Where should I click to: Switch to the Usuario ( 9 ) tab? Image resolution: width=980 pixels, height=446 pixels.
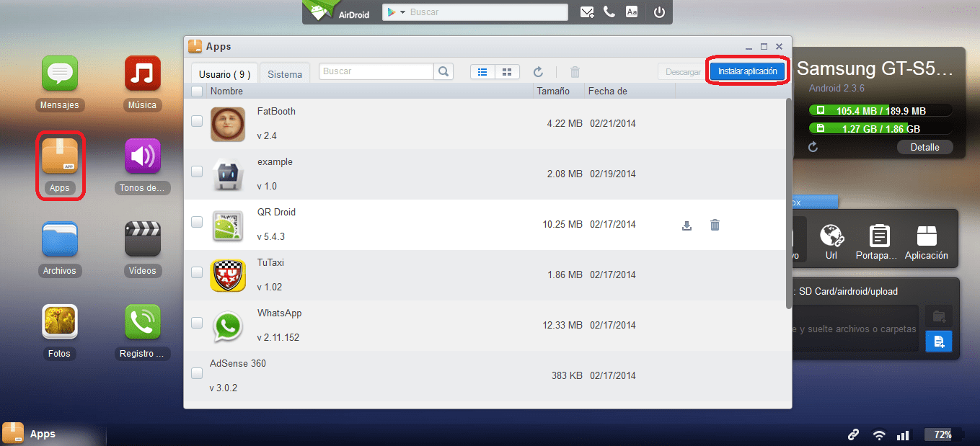[224, 73]
